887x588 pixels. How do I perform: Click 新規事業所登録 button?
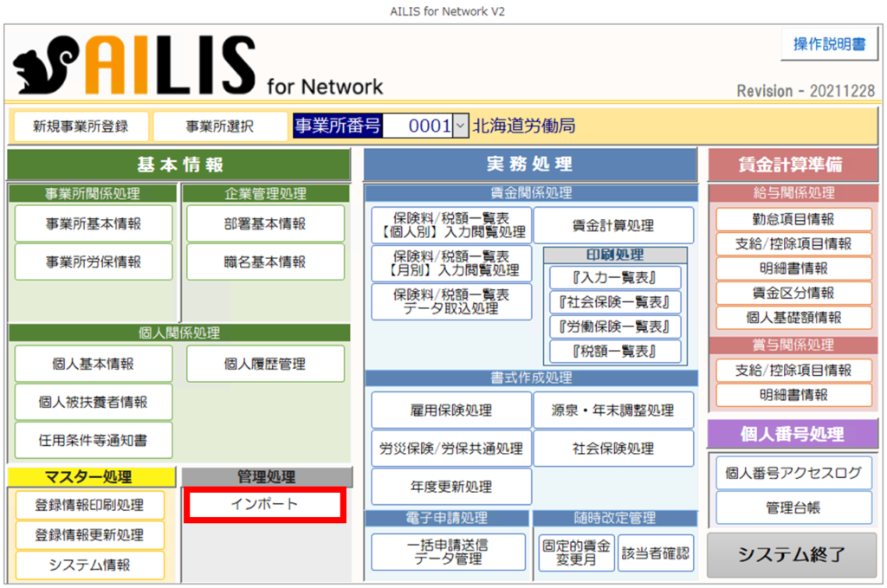point(81,126)
